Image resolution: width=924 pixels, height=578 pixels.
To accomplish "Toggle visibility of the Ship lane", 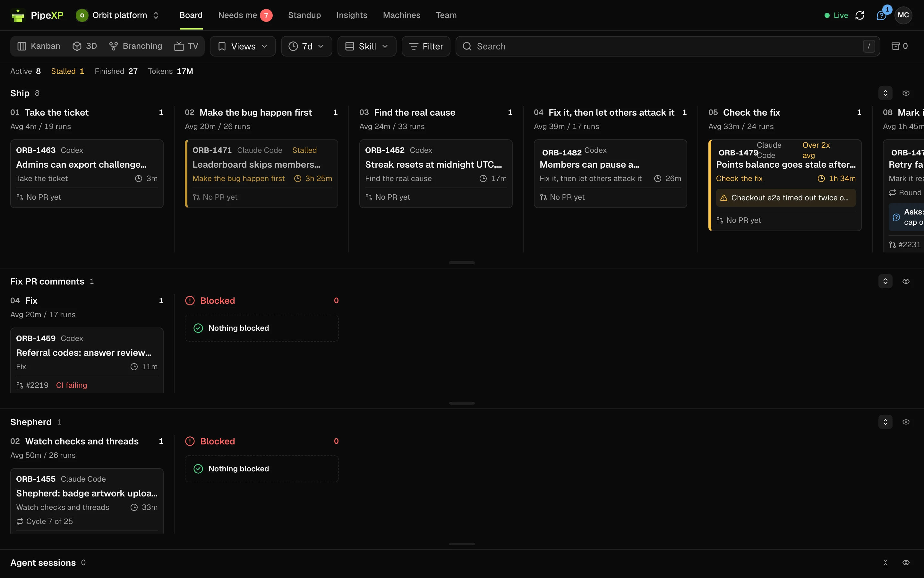I will pyautogui.click(x=906, y=93).
